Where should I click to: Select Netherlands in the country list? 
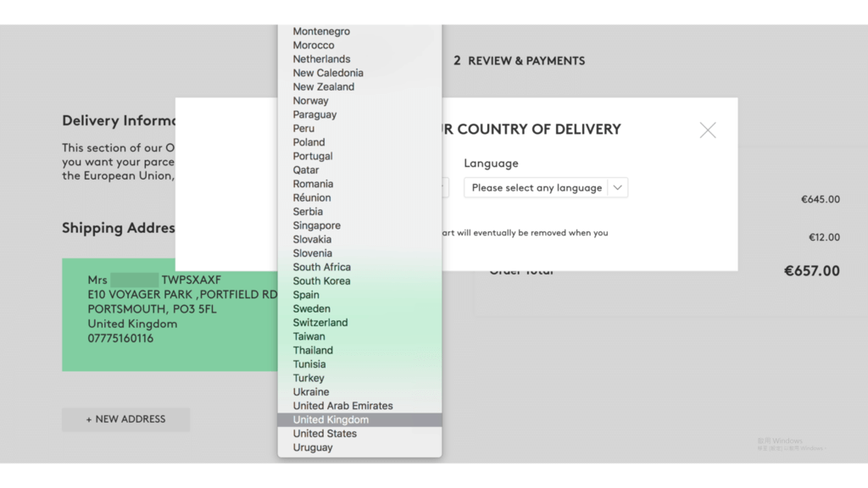359,59
